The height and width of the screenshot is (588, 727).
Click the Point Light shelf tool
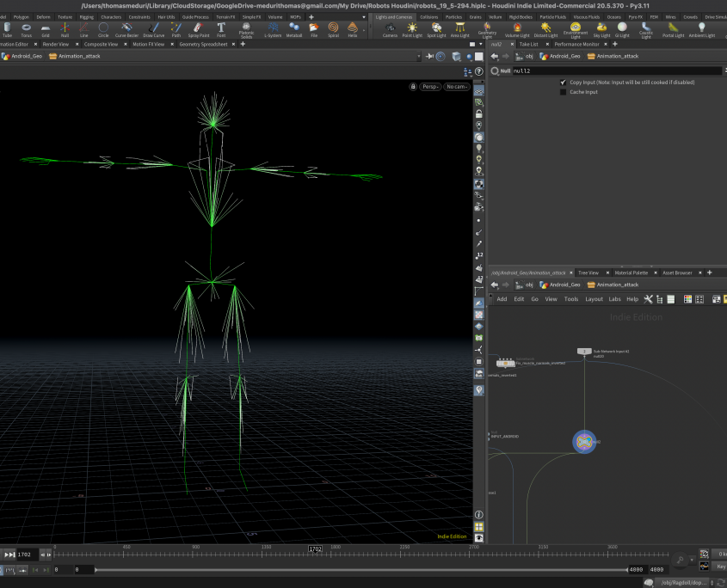coord(412,29)
